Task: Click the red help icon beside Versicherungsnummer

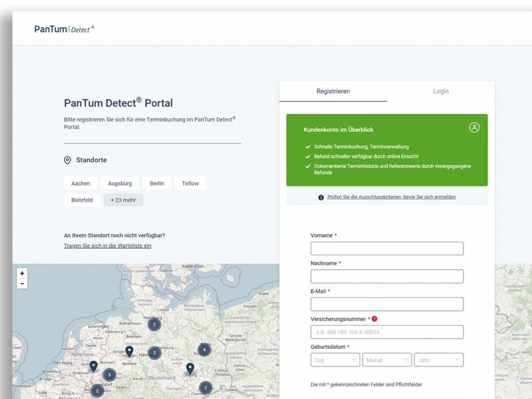Action: click(375, 319)
